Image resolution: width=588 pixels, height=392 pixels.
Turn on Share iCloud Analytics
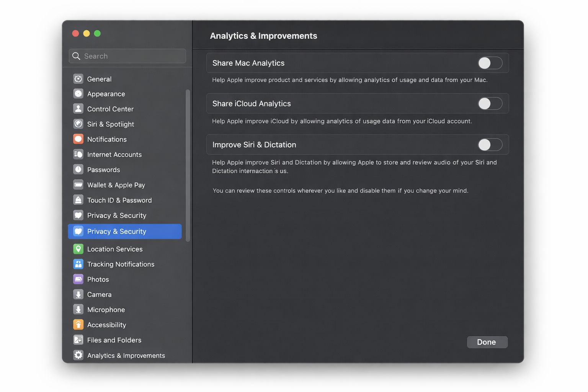(x=490, y=104)
